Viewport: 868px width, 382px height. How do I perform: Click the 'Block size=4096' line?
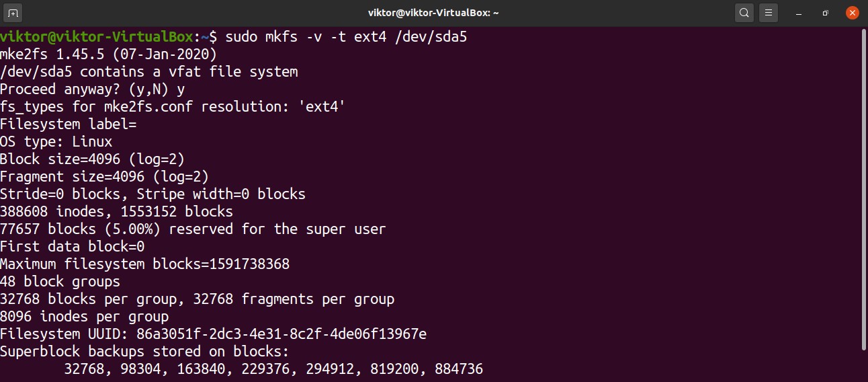92,159
